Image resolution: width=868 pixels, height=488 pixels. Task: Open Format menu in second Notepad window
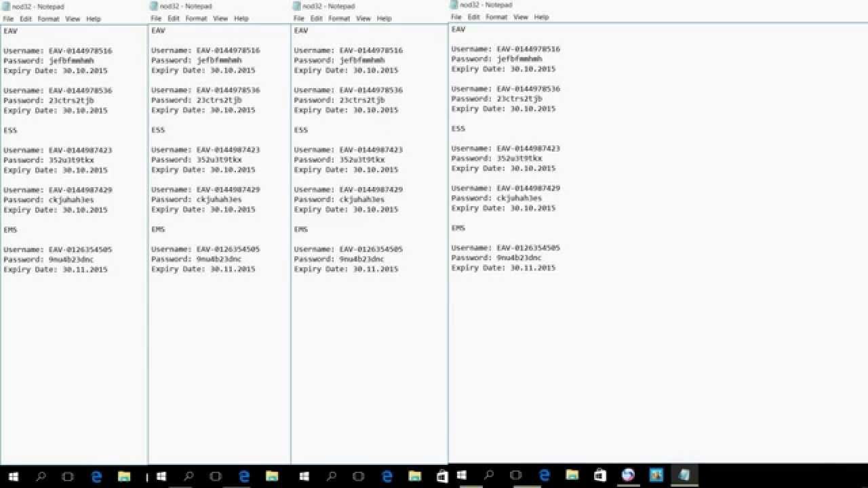pyautogui.click(x=196, y=18)
